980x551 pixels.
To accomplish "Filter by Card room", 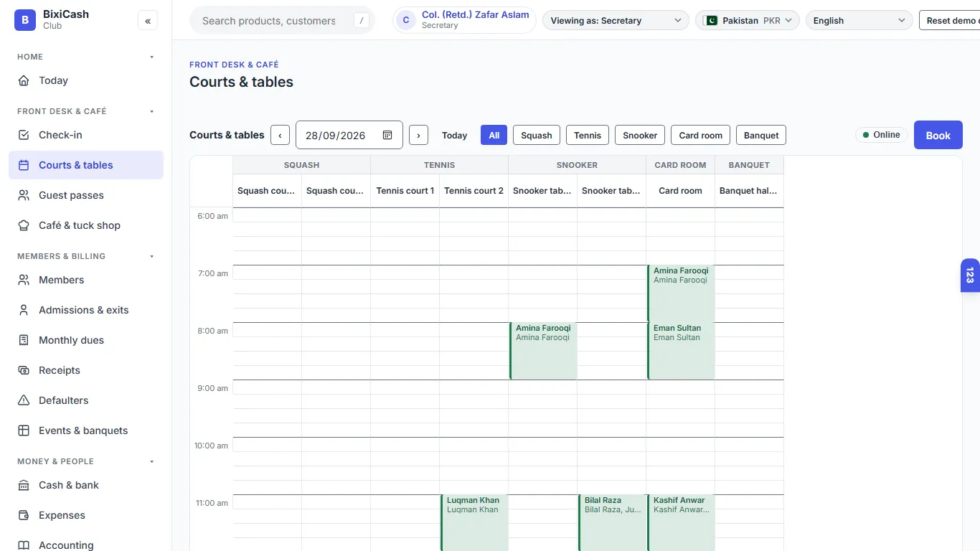I will coord(701,135).
